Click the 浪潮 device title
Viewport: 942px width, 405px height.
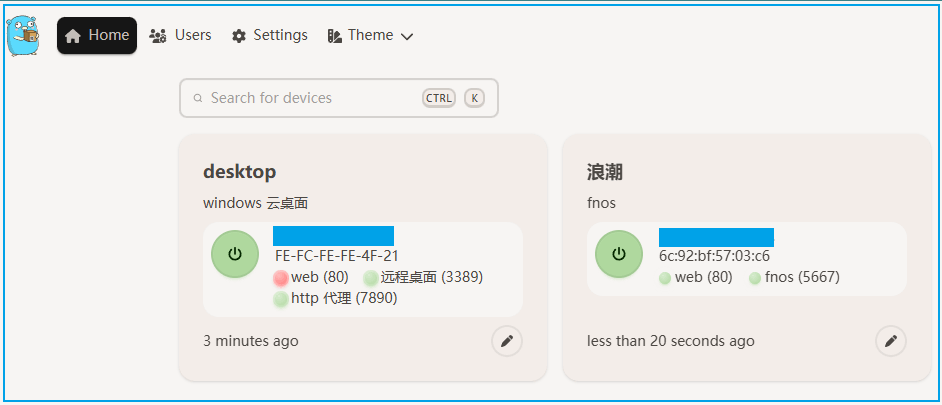click(605, 171)
